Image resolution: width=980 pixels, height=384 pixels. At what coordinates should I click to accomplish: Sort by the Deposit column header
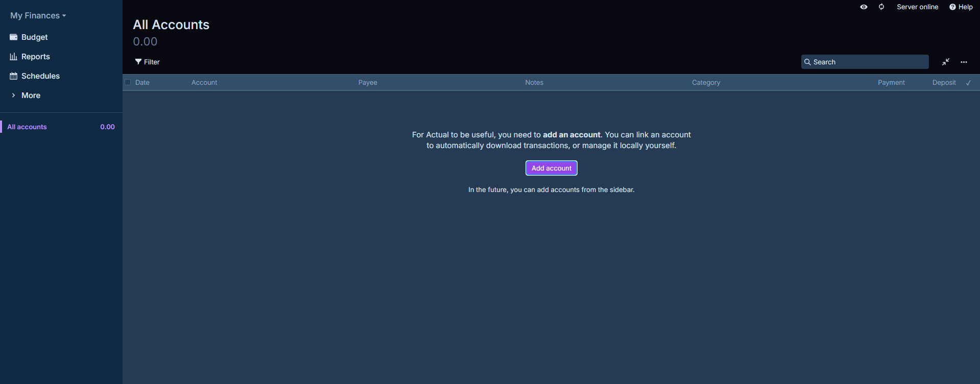pos(944,82)
